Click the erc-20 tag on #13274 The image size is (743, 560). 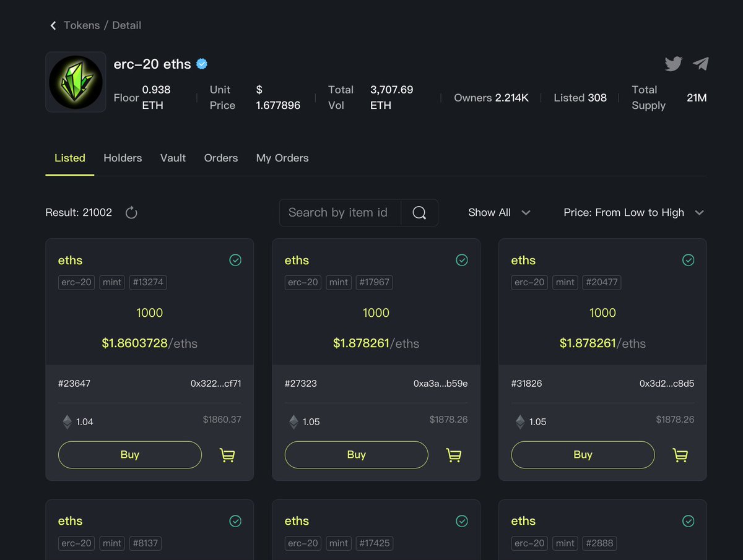point(76,283)
